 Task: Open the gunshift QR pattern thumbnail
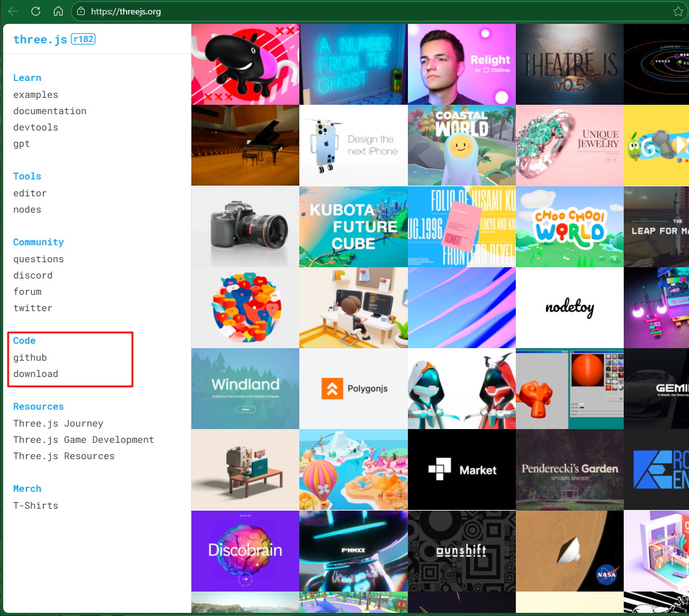[461, 551]
